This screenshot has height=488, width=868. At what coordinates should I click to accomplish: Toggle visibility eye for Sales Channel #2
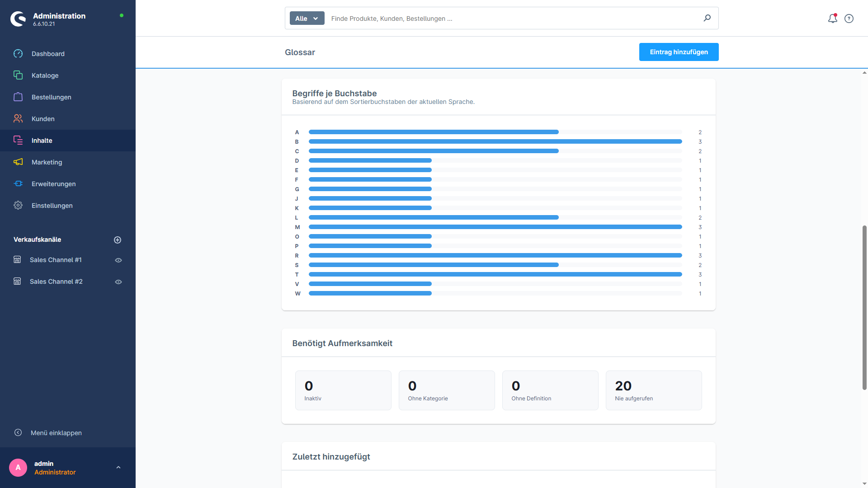tap(118, 282)
